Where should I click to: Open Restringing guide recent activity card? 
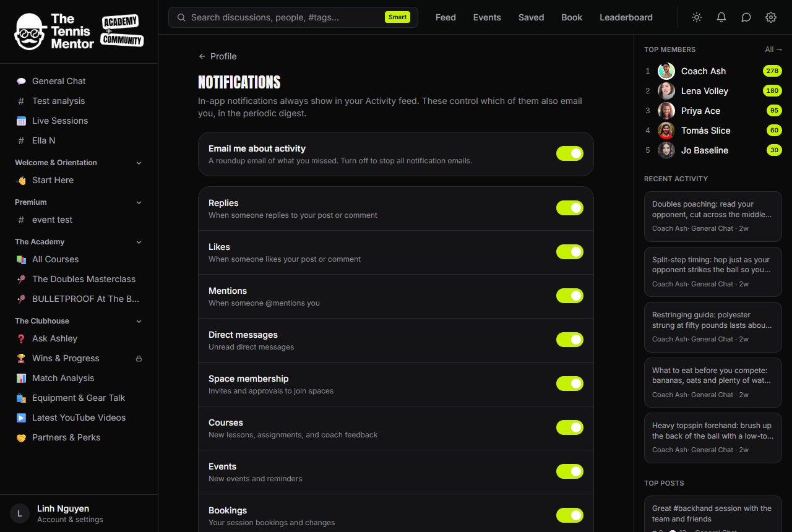click(713, 327)
